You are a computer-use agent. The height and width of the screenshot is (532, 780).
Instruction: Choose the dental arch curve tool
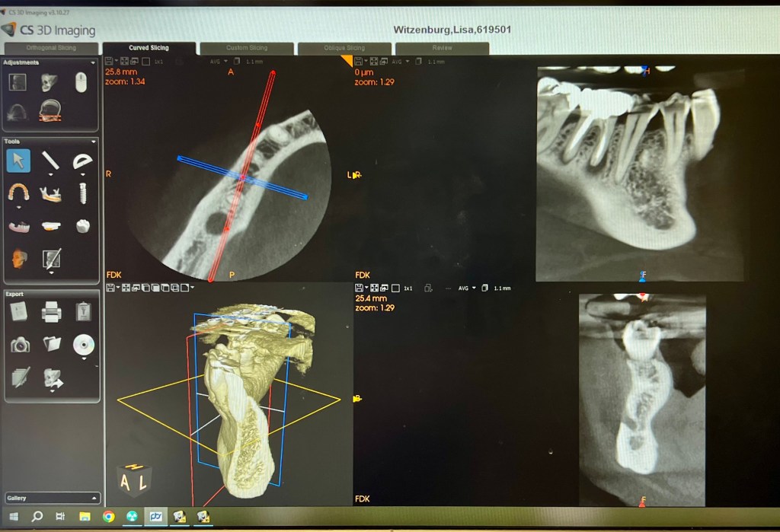18,192
